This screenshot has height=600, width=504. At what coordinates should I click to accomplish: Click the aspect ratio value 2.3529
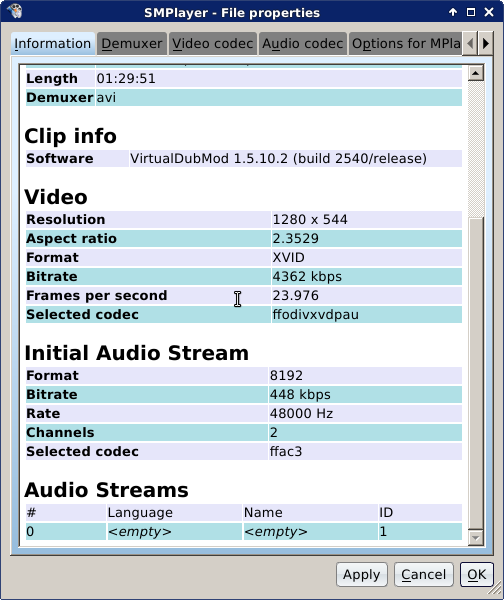295,238
